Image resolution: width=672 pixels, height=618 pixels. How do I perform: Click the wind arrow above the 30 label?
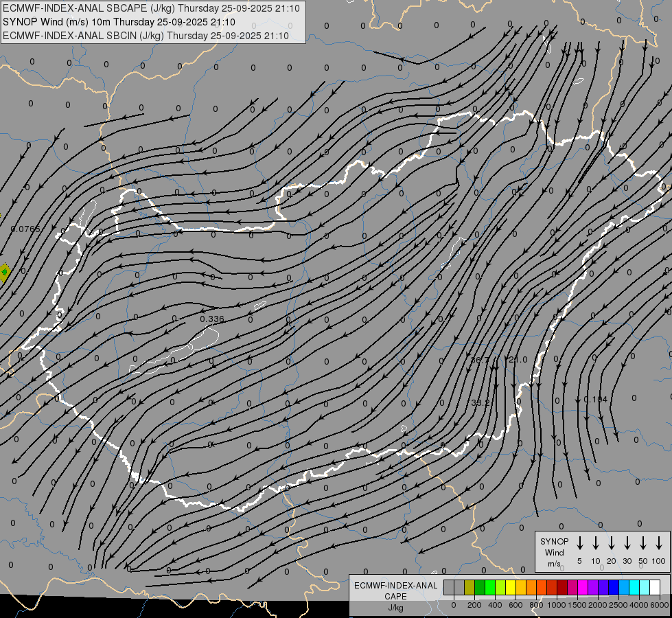point(627,543)
